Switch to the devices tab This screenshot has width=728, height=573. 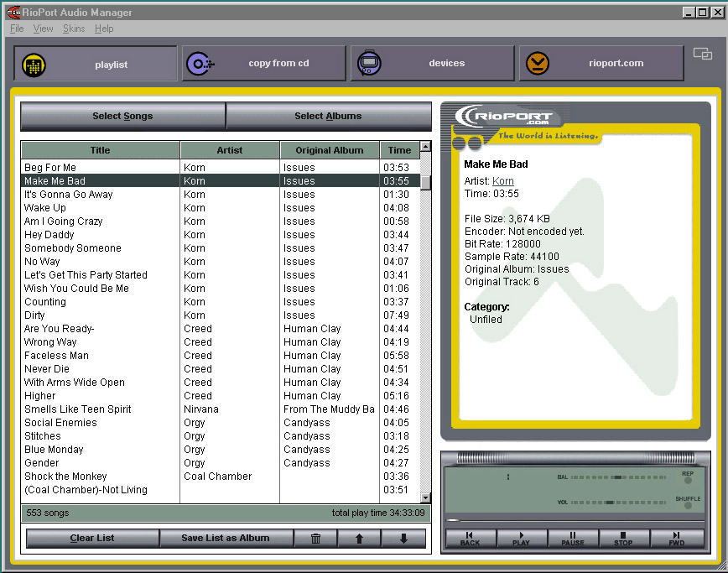[432, 63]
